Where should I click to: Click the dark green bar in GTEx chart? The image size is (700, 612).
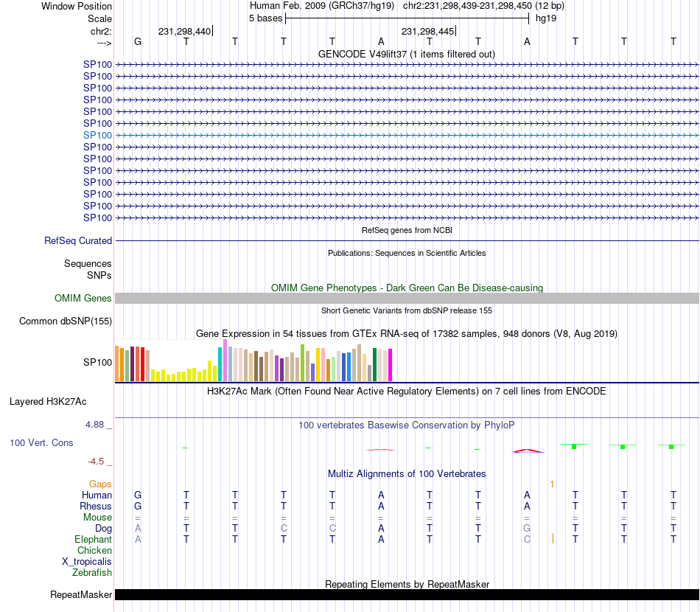click(x=374, y=364)
